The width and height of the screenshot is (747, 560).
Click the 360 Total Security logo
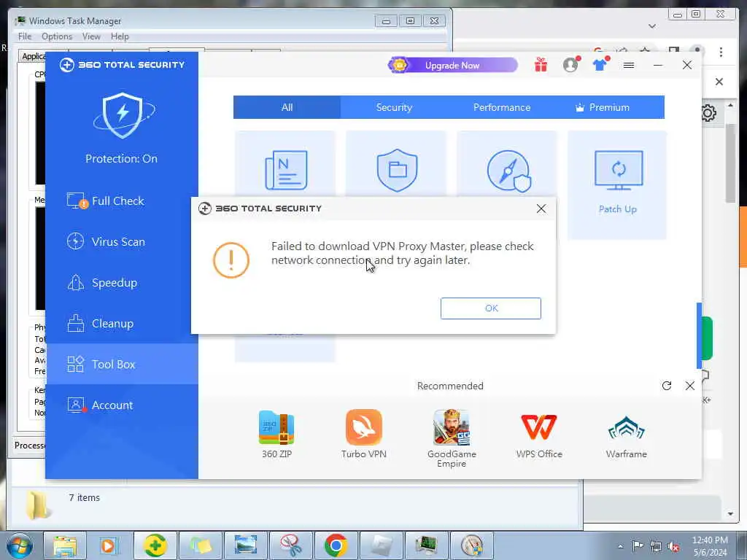[122, 65]
